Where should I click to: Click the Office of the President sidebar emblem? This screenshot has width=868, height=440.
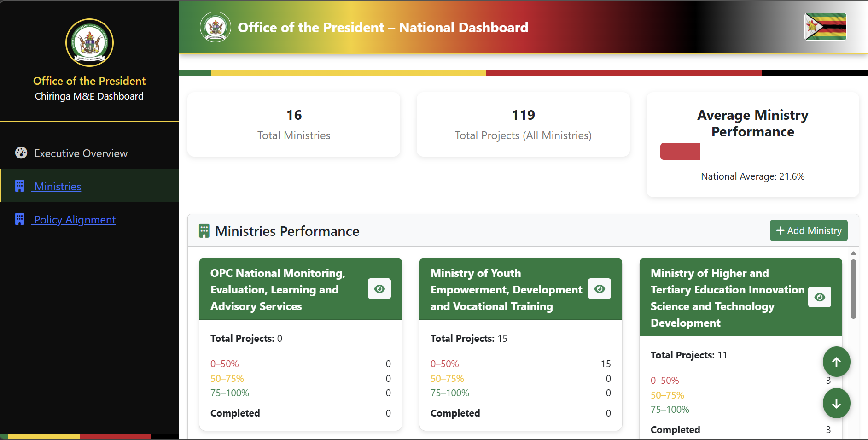pos(89,42)
